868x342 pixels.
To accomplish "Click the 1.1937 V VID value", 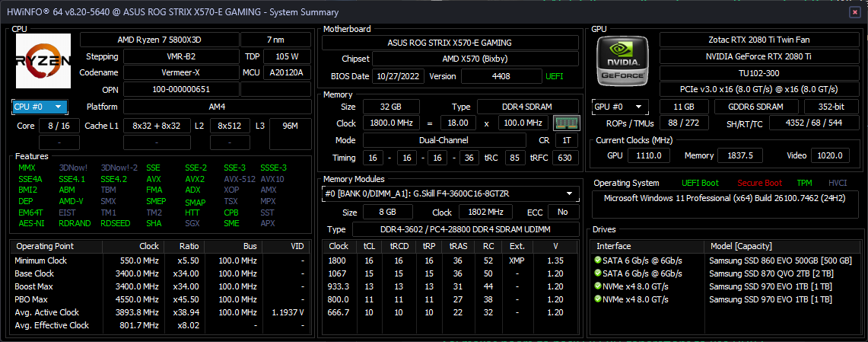I will [288, 312].
